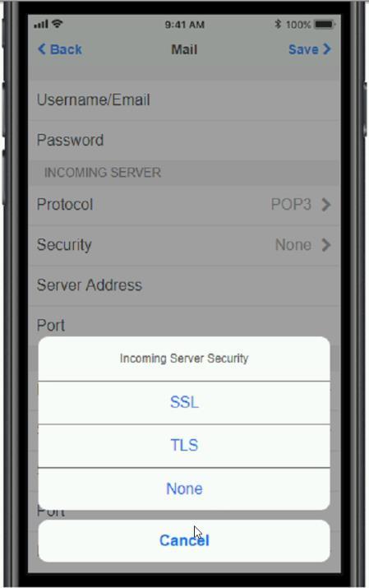Viewport: 369px width, 588px height.
Task: Tap the Back chevron icon
Action: [x=42, y=49]
